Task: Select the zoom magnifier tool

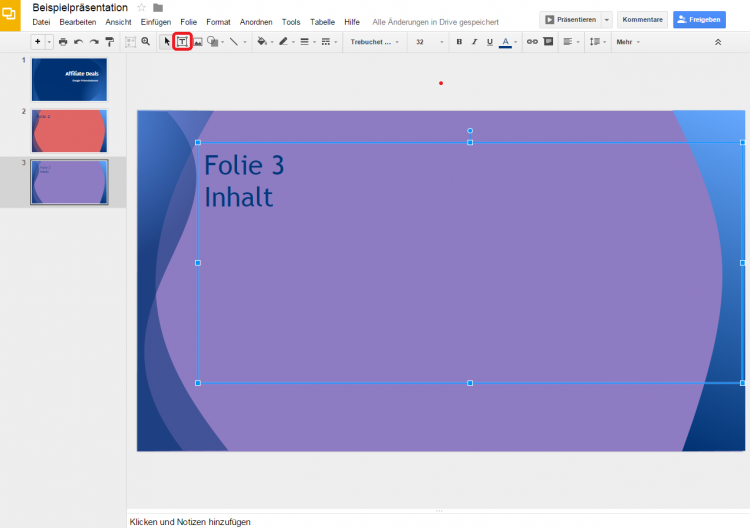Action: 146,42
